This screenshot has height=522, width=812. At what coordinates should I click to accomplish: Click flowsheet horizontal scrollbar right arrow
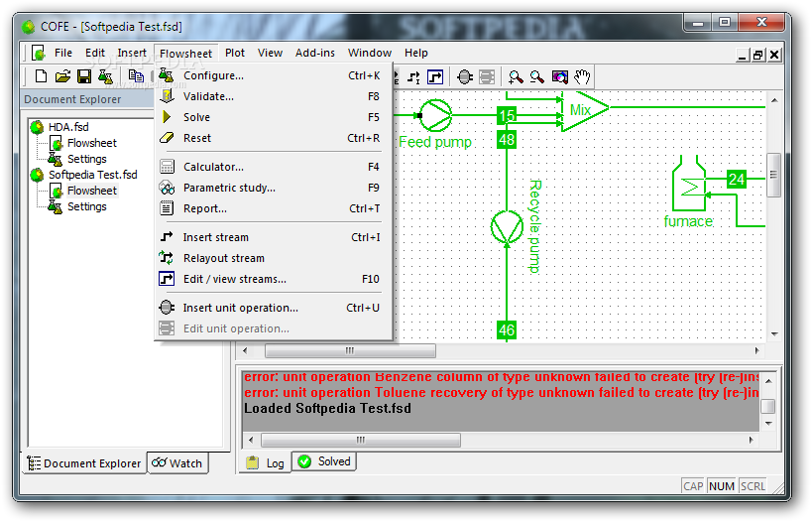click(x=757, y=351)
